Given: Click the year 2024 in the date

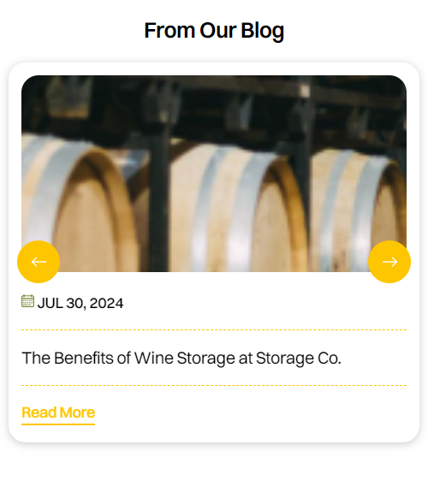Looking at the screenshot, I should point(106,303).
